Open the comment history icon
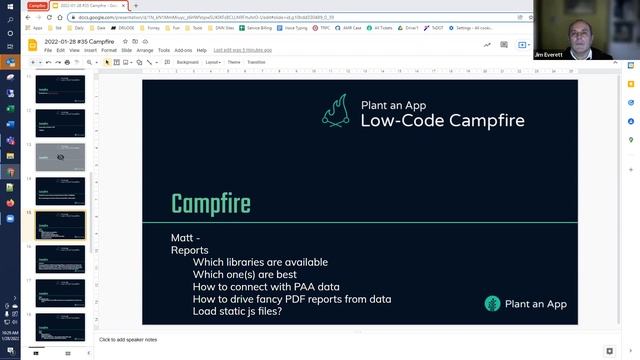The height and width of the screenshot is (360, 640). click(504, 45)
